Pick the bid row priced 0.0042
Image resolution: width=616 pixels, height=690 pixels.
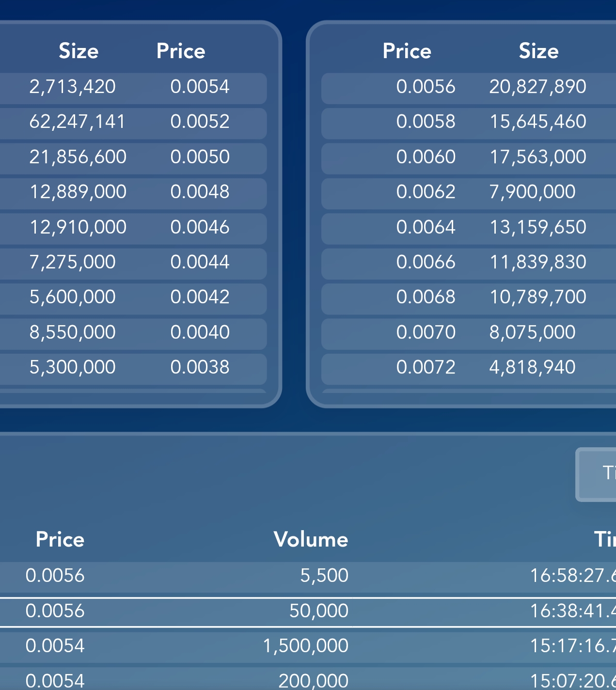(x=133, y=299)
